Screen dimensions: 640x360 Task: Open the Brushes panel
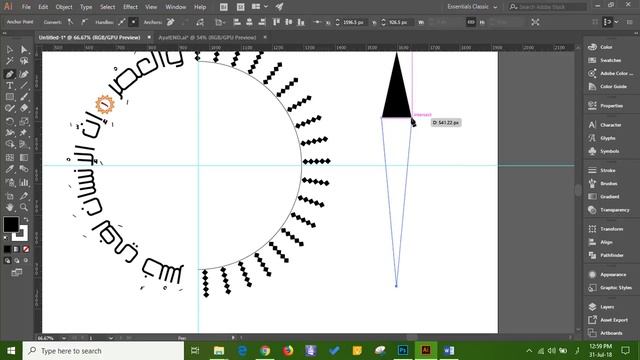tap(609, 184)
